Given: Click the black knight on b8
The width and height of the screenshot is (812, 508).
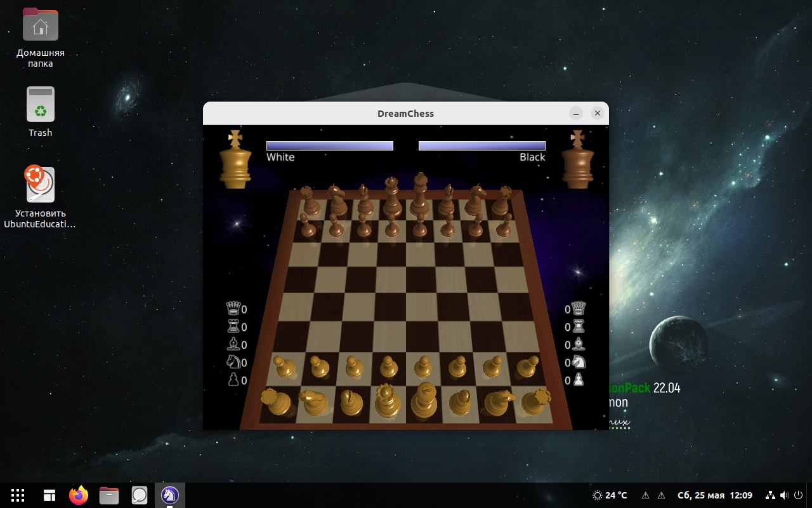Looking at the screenshot, I should 337,200.
